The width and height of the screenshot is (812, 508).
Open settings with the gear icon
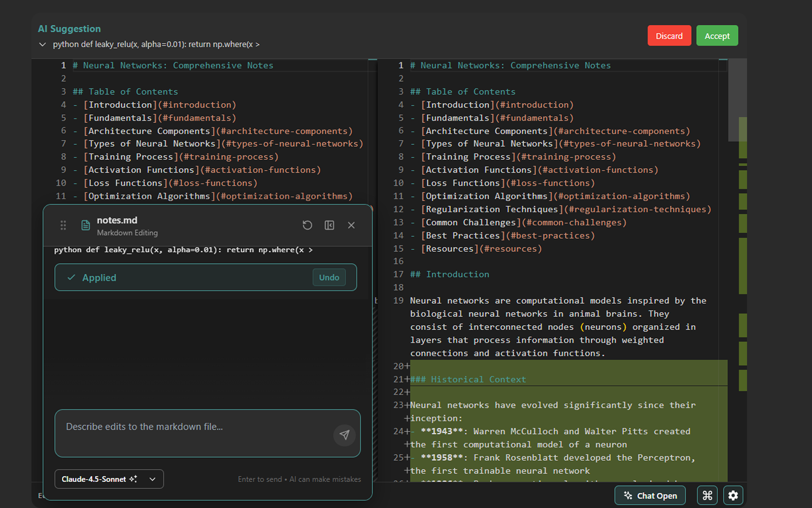733,495
